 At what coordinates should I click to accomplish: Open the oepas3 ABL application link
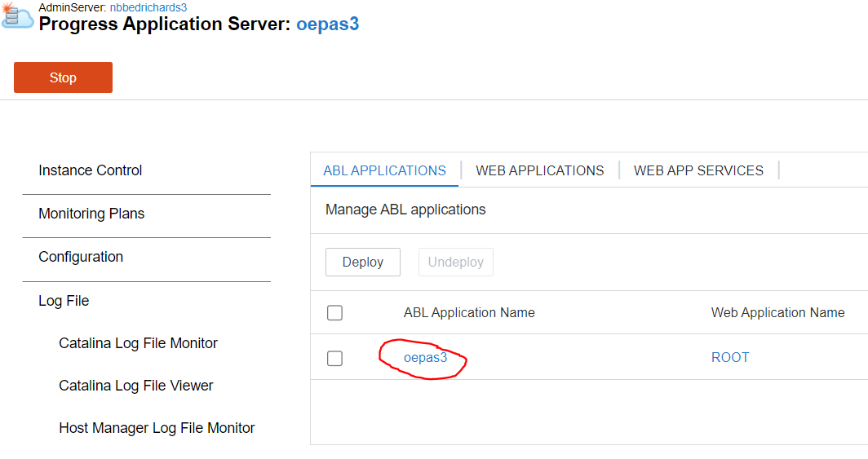pyautogui.click(x=425, y=357)
